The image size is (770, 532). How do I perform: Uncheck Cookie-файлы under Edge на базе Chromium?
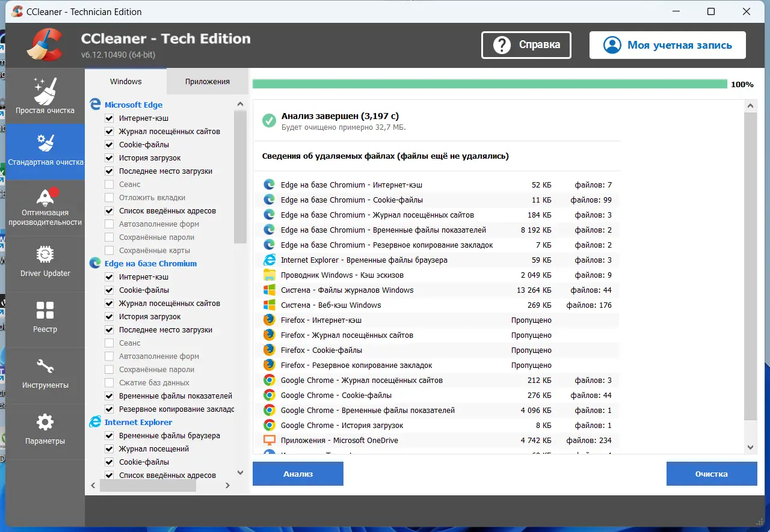[x=109, y=290]
